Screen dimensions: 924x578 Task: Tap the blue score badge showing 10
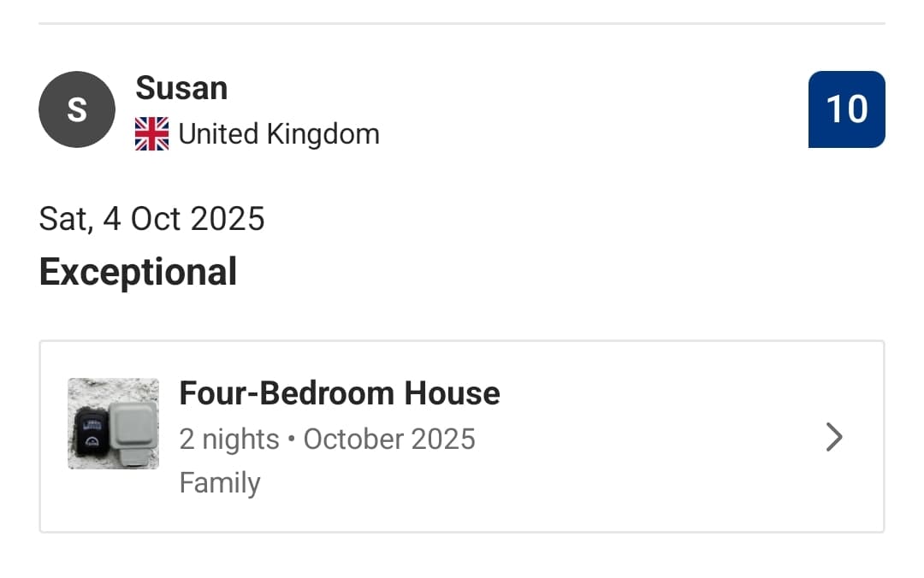846,109
